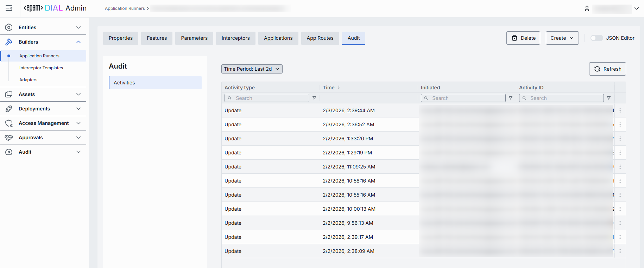This screenshot has width=644, height=268.
Task: Click the Delete button
Action: click(523, 38)
